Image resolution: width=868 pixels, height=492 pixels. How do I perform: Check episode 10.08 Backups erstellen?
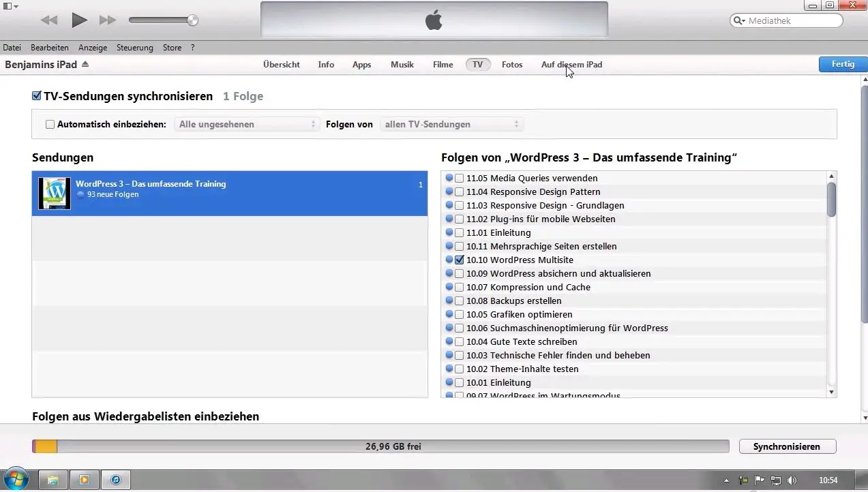point(459,301)
